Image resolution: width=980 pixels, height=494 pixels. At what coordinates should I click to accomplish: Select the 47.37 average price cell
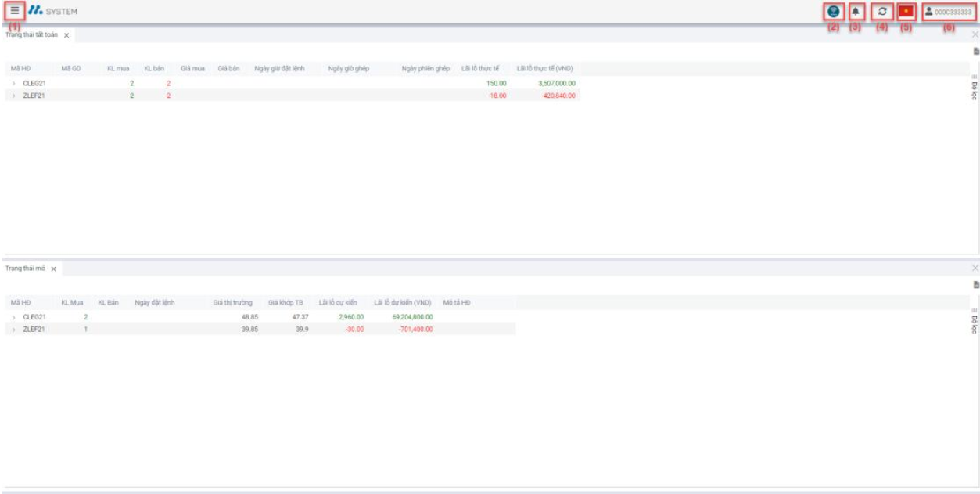[x=300, y=317]
